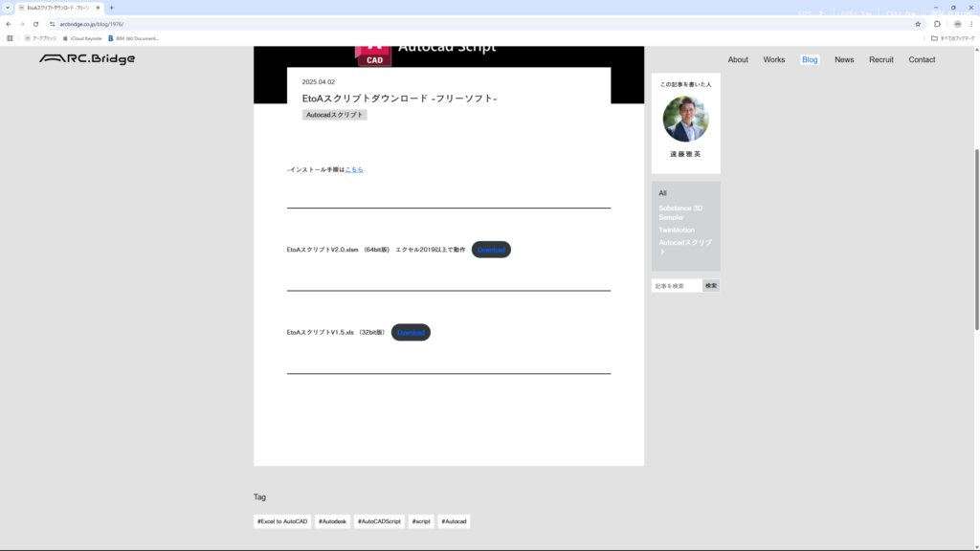
Task: Open the アークブリッジ bookmark
Action: click(x=40, y=38)
